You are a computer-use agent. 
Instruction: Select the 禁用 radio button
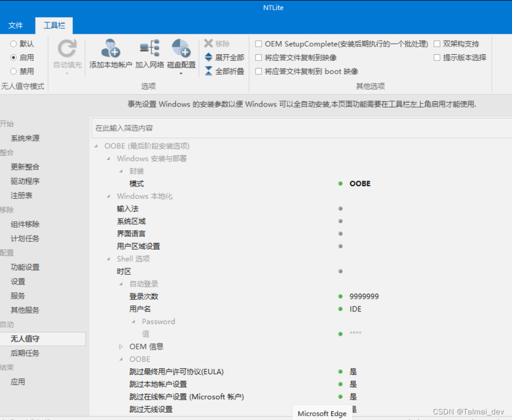click(14, 72)
